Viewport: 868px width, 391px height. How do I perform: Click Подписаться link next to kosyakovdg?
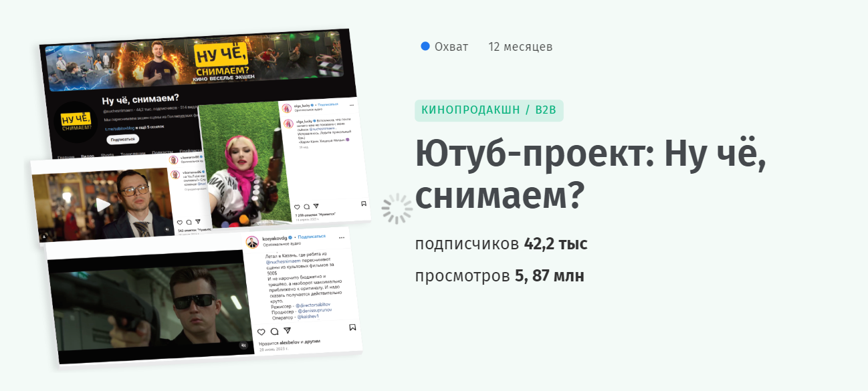312,236
